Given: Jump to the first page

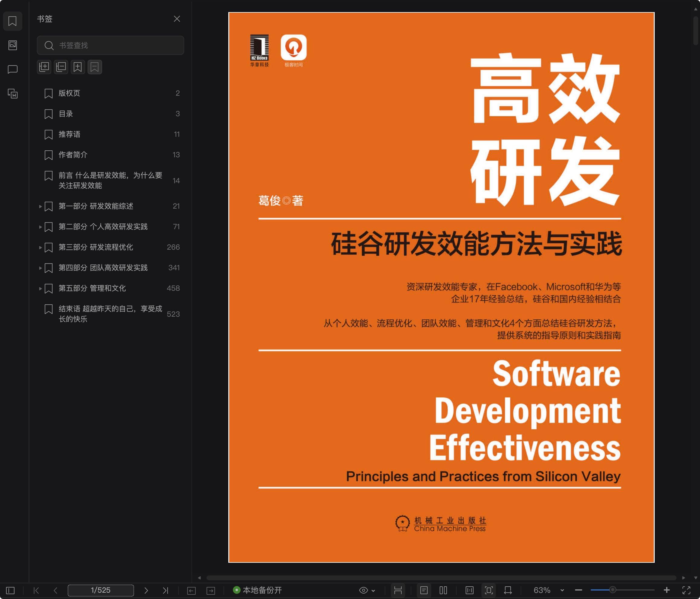Looking at the screenshot, I should (x=36, y=590).
